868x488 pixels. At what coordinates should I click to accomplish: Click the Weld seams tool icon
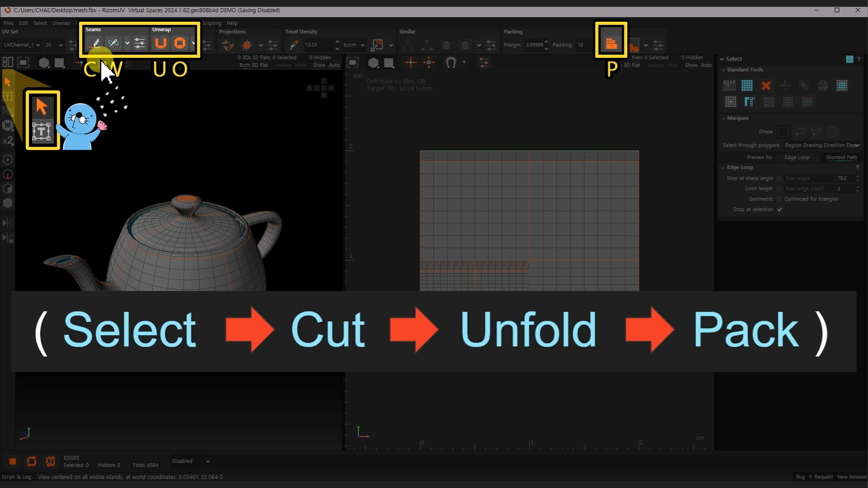pyautogui.click(x=113, y=43)
